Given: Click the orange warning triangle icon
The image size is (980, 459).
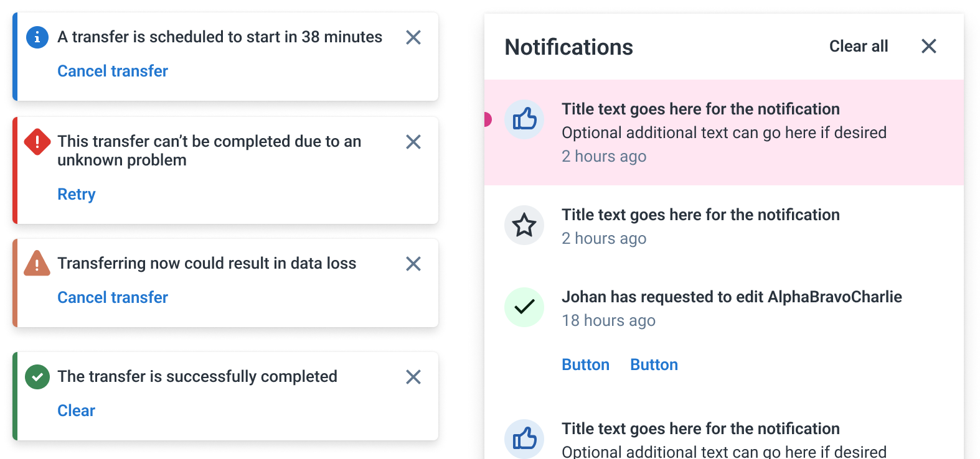Looking at the screenshot, I should pos(37,264).
